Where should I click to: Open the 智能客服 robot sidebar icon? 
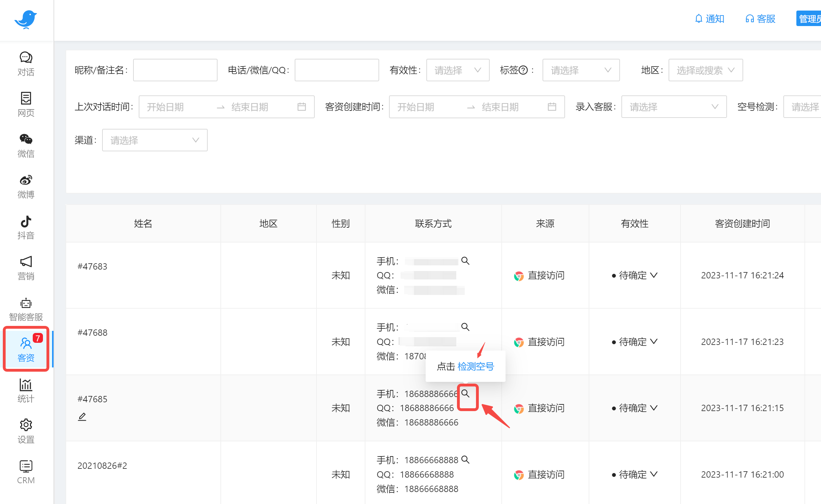[26, 309]
